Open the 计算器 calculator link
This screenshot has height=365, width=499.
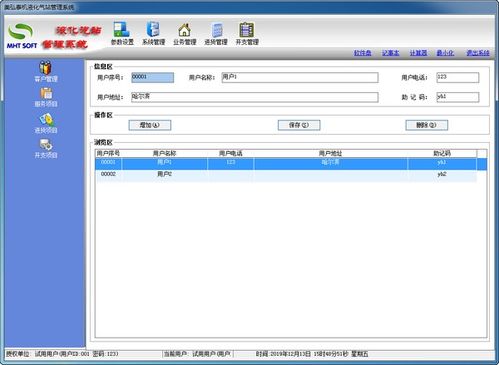[x=418, y=53]
